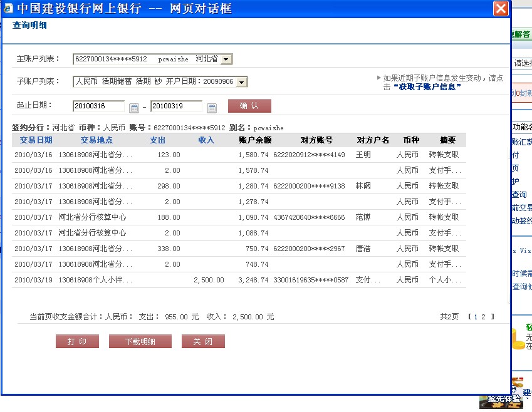
Task: Sort by the 交易地点 column header
Action: coord(96,140)
